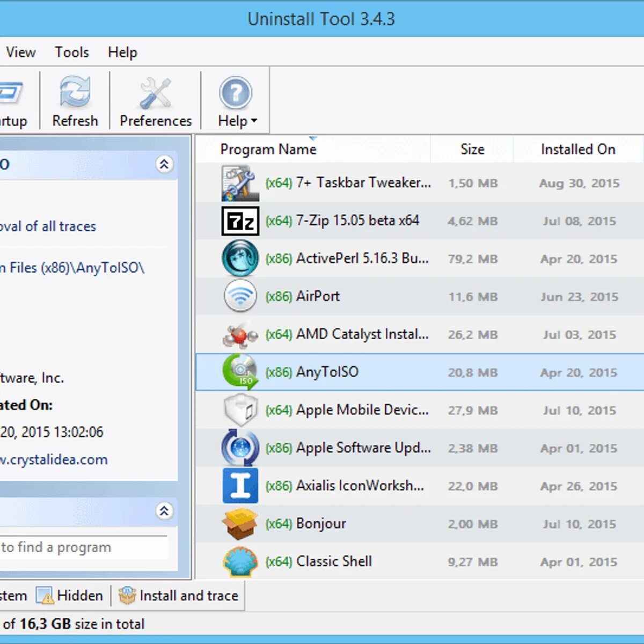Click the Bonjour box icon
Image resolution: width=644 pixels, height=644 pixels.
[x=240, y=524]
